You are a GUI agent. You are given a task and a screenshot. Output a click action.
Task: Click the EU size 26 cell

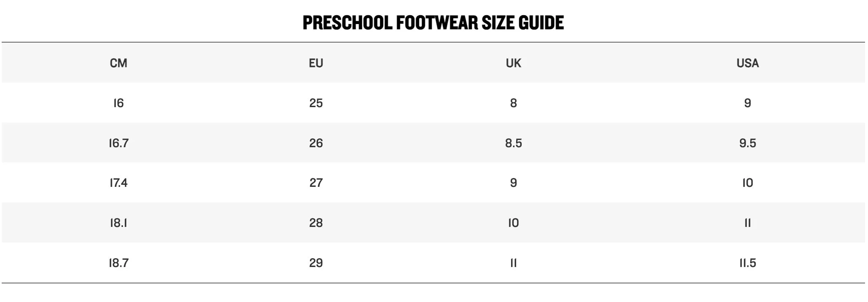pos(316,143)
